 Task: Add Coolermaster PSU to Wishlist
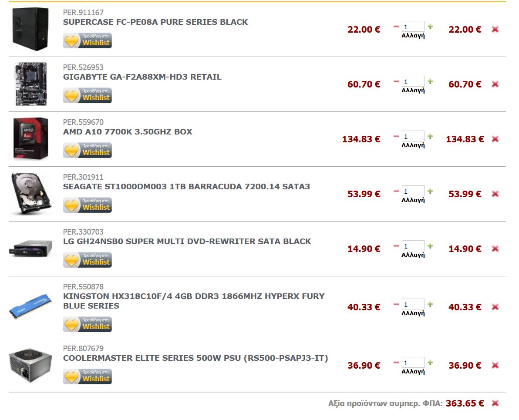click(x=88, y=376)
